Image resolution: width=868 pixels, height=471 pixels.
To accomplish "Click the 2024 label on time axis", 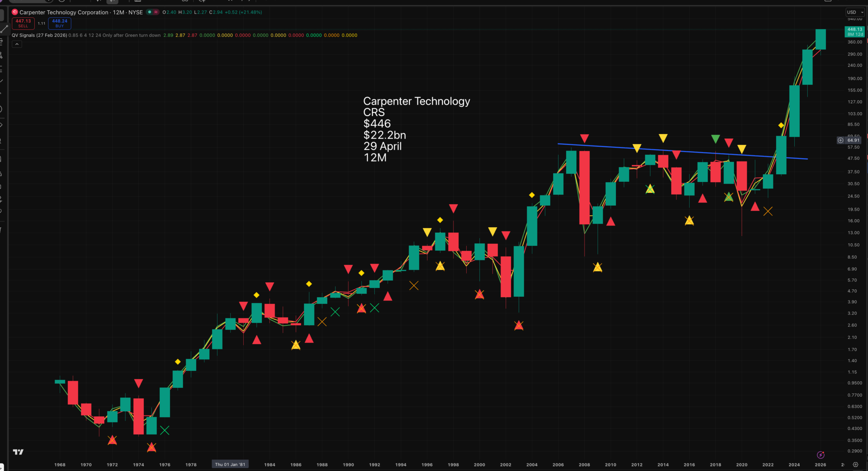I will (794, 465).
